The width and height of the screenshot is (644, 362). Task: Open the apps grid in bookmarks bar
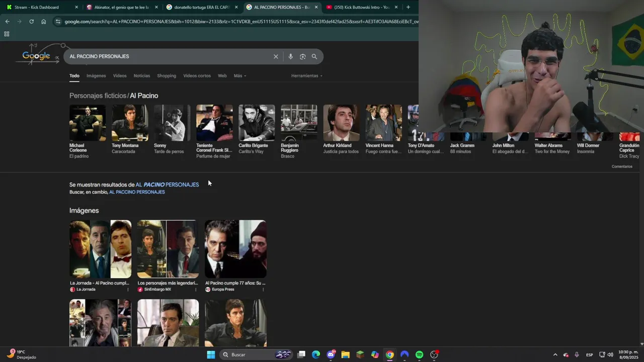[x=7, y=34]
